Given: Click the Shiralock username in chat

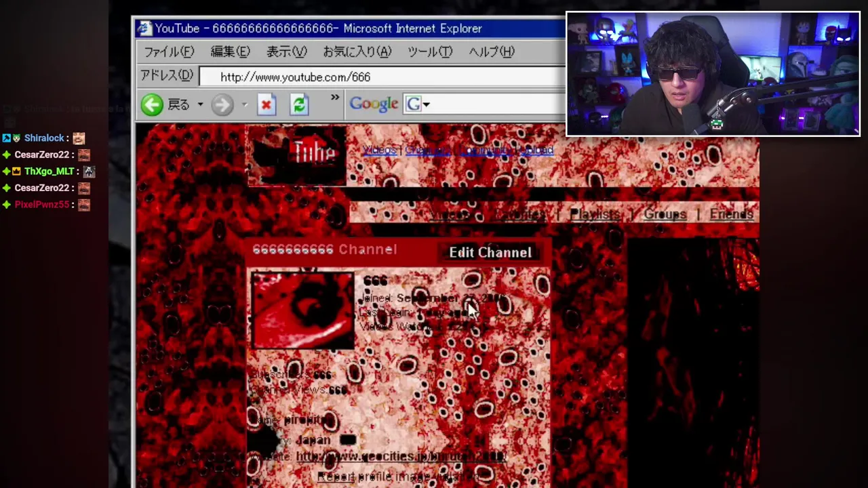Looking at the screenshot, I should (x=44, y=138).
